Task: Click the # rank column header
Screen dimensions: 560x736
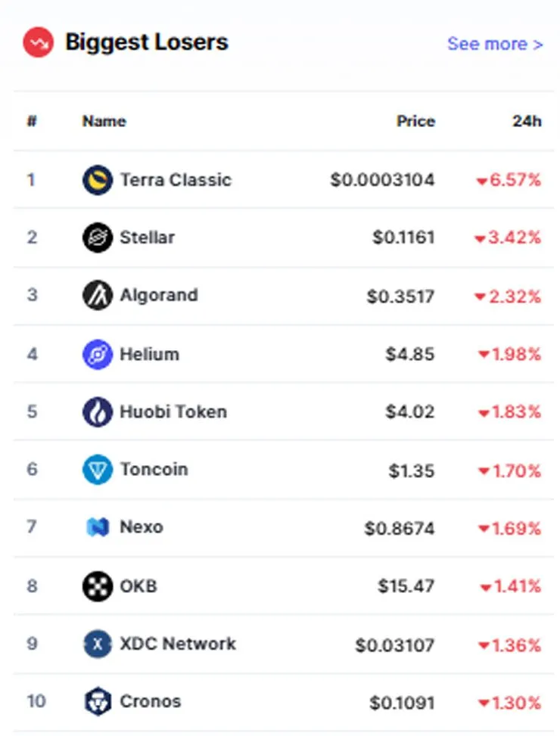Action: (32, 121)
